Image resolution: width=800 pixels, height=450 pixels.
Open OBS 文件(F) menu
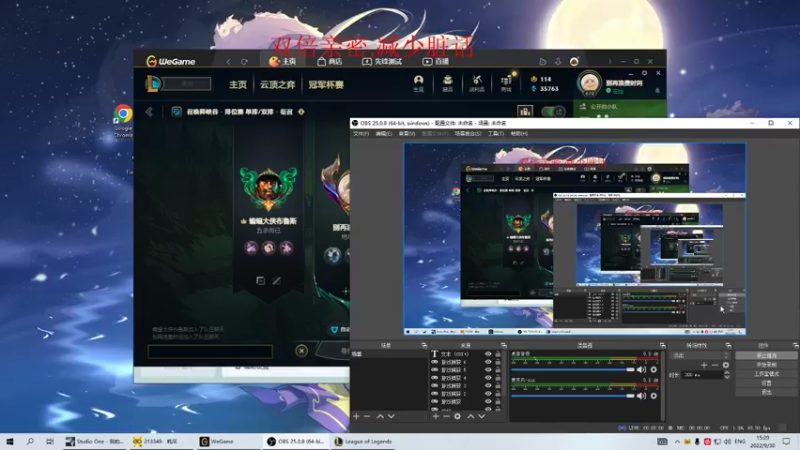(361, 134)
